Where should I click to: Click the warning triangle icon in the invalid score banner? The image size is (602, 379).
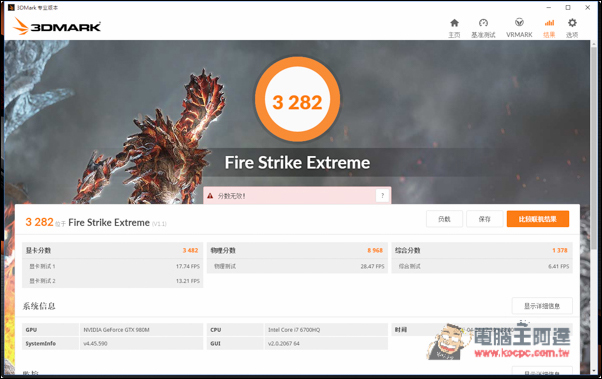210,196
